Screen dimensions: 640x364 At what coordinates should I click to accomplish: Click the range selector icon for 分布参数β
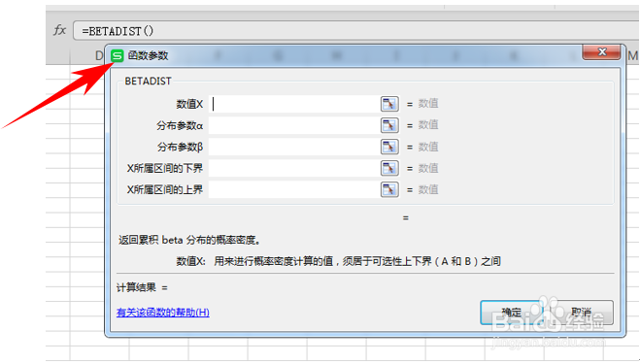389,147
